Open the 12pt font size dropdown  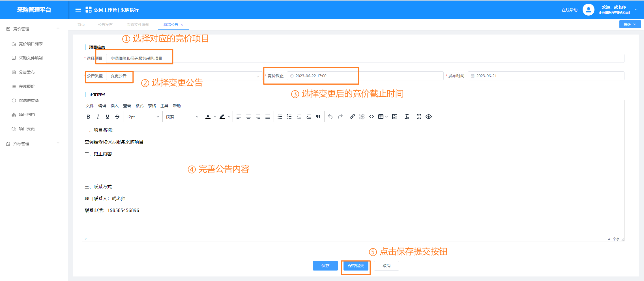coord(143,117)
